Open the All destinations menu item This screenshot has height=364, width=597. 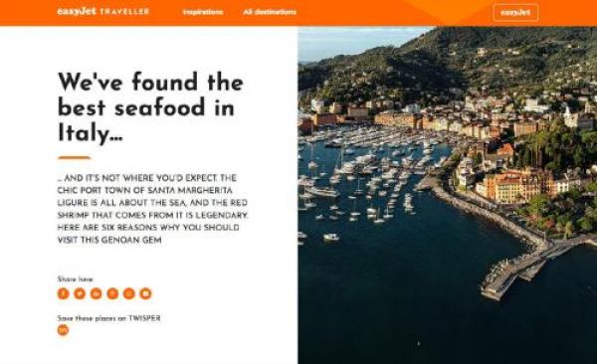pyautogui.click(x=270, y=12)
